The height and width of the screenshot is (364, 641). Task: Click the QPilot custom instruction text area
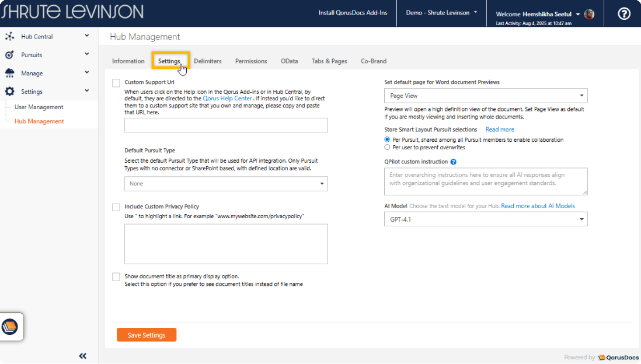point(486,181)
